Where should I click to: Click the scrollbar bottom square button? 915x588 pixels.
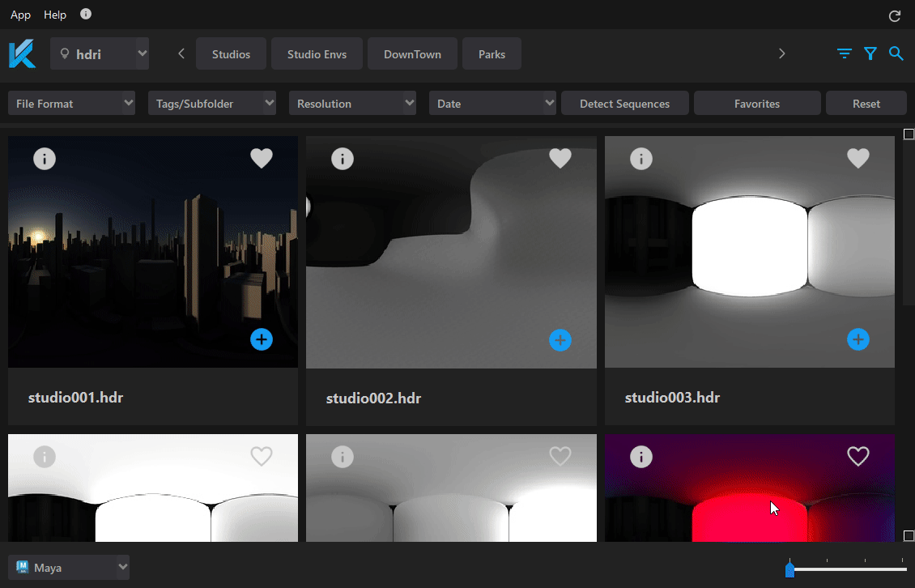909,535
